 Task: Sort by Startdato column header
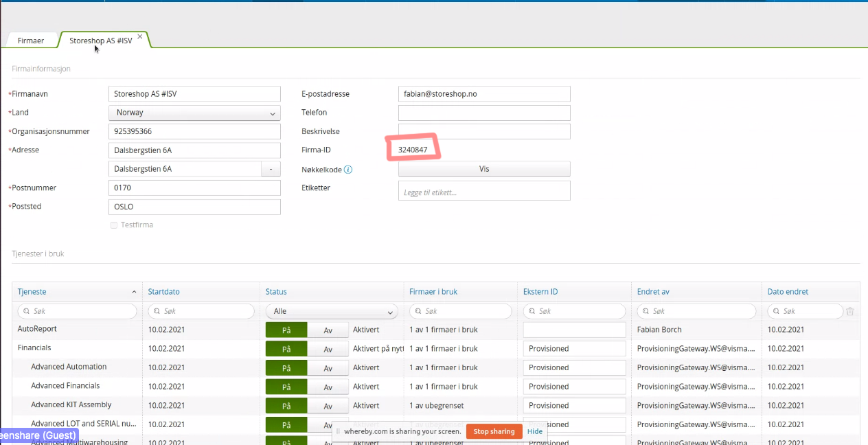click(x=163, y=292)
